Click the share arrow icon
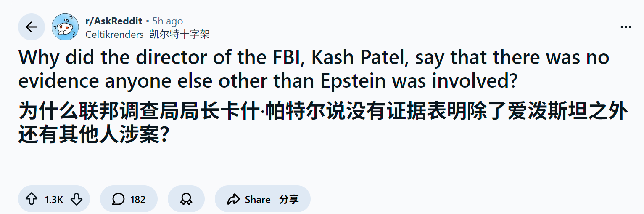This screenshot has height=214, width=644. click(x=233, y=199)
